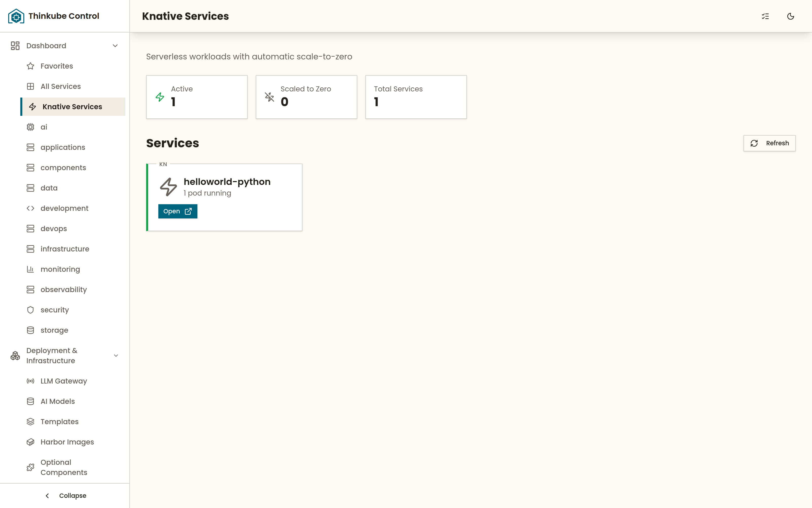The height and width of the screenshot is (508, 812).
Task: Open AI Models page
Action: [58, 402]
